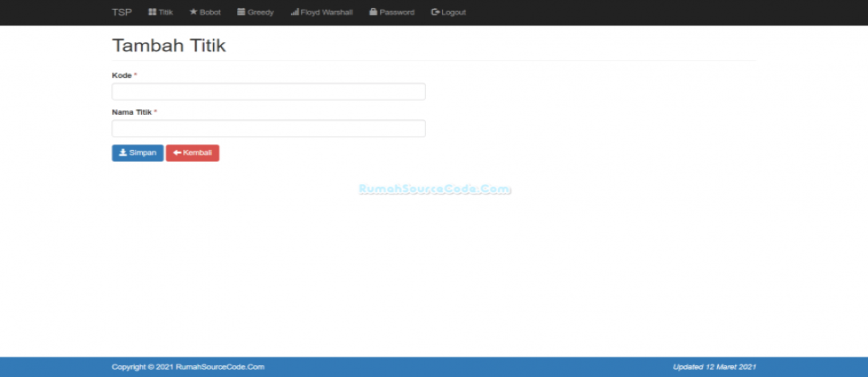Click the Updated 12 Maret 2021 text
868x377 pixels.
714,366
